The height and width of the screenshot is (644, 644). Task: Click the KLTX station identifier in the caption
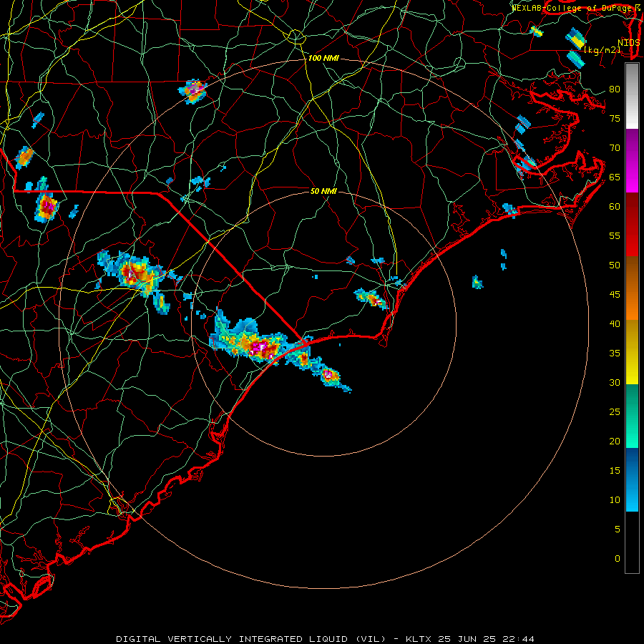[419, 639]
